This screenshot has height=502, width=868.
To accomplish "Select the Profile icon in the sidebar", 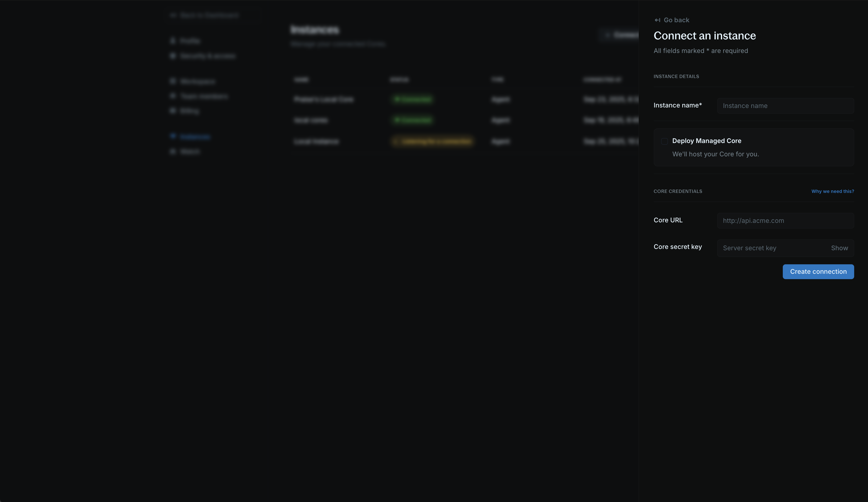I will (173, 41).
